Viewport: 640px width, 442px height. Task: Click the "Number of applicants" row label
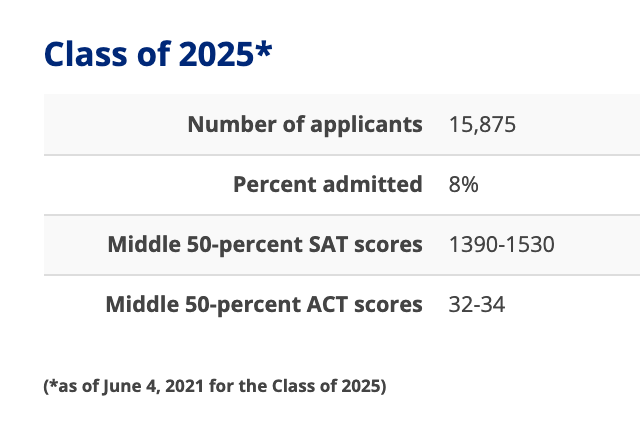coord(305,125)
